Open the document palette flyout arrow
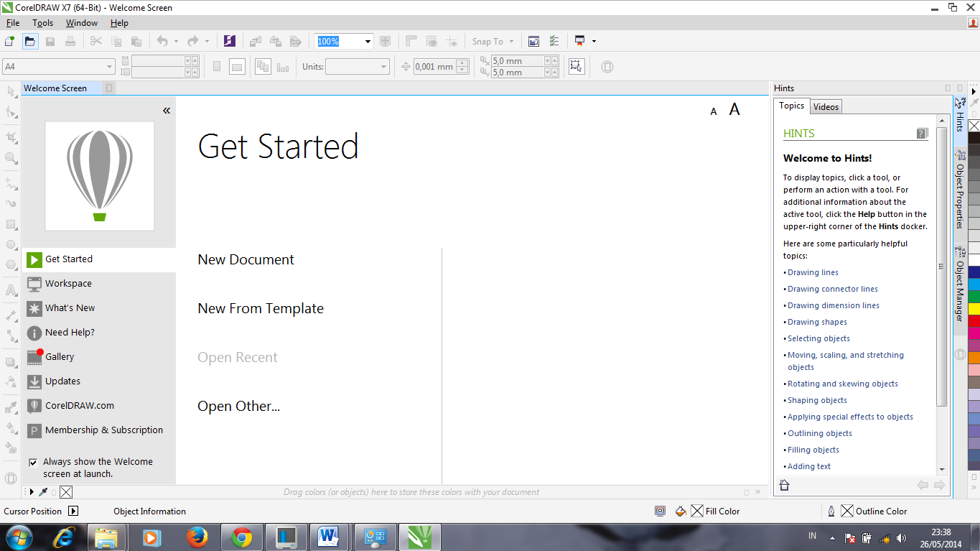Viewport: 980px width, 551px height. (31, 492)
